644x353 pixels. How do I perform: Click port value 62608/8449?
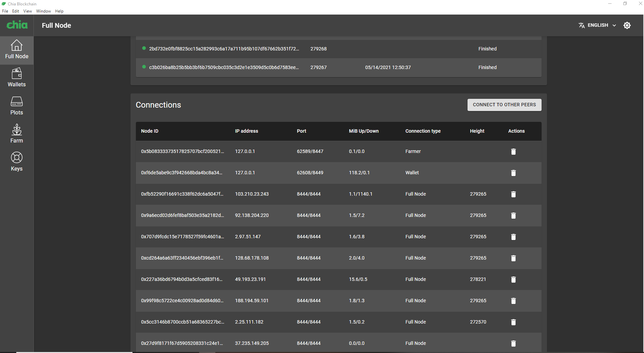pyautogui.click(x=310, y=173)
